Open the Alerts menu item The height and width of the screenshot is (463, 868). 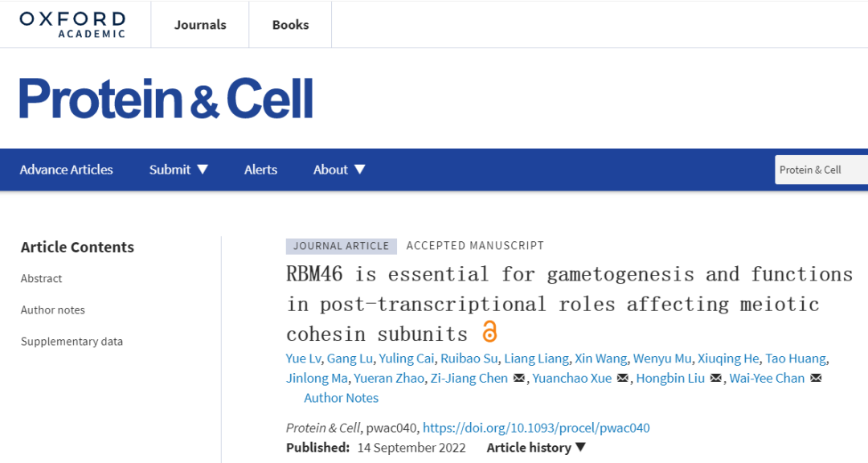[260, 170]
